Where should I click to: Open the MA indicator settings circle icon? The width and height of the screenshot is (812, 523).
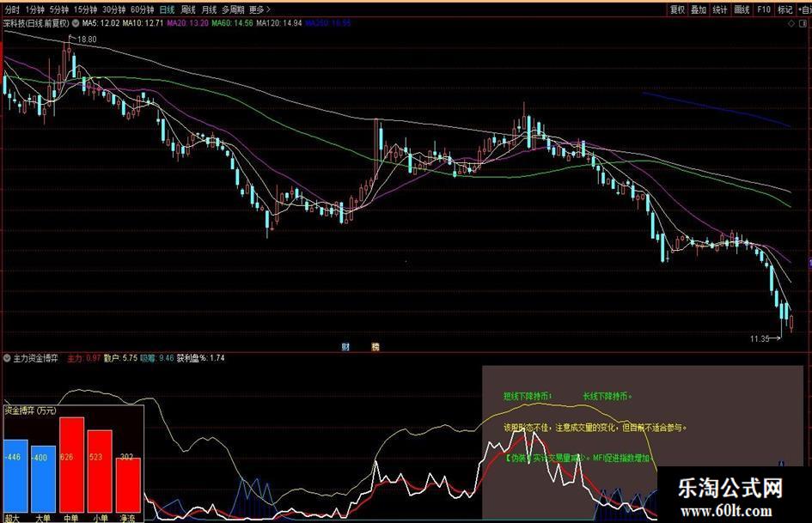76,23
